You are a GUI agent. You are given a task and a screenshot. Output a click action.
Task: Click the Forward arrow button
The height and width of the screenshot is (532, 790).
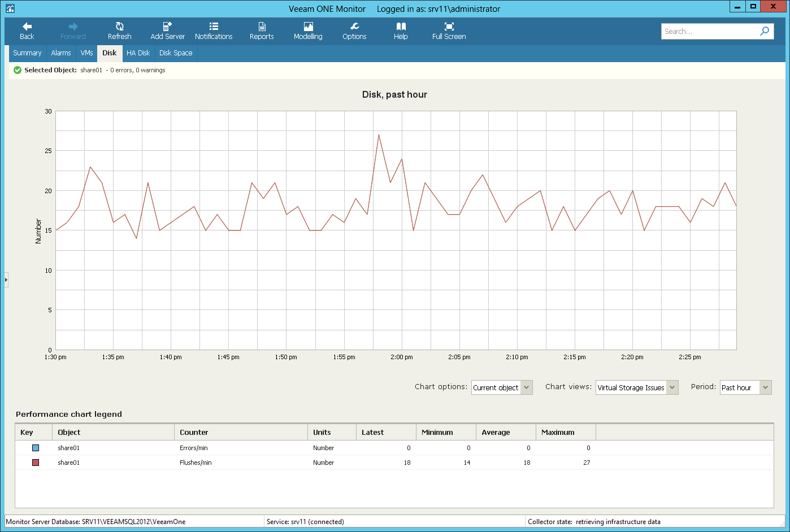click(73, 31)
